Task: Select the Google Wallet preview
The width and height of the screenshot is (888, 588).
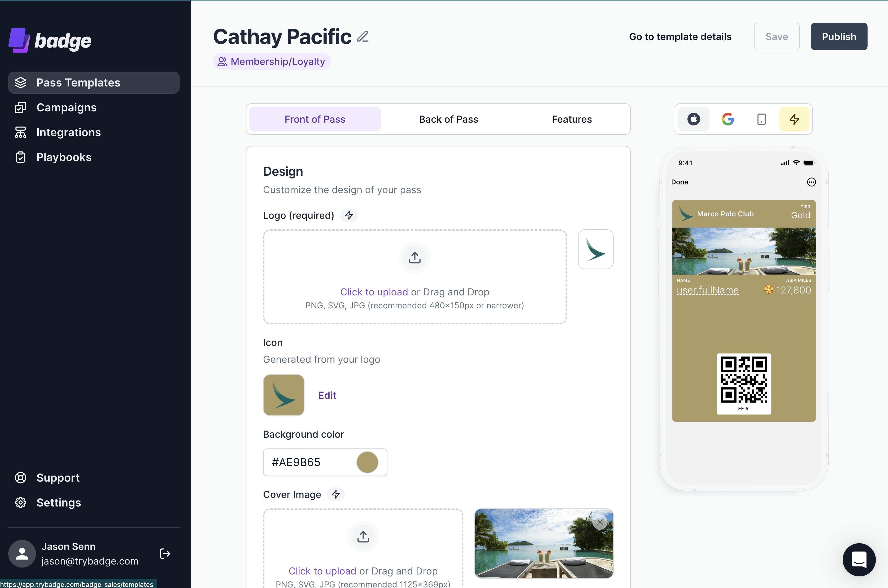Action: point(728,119)
